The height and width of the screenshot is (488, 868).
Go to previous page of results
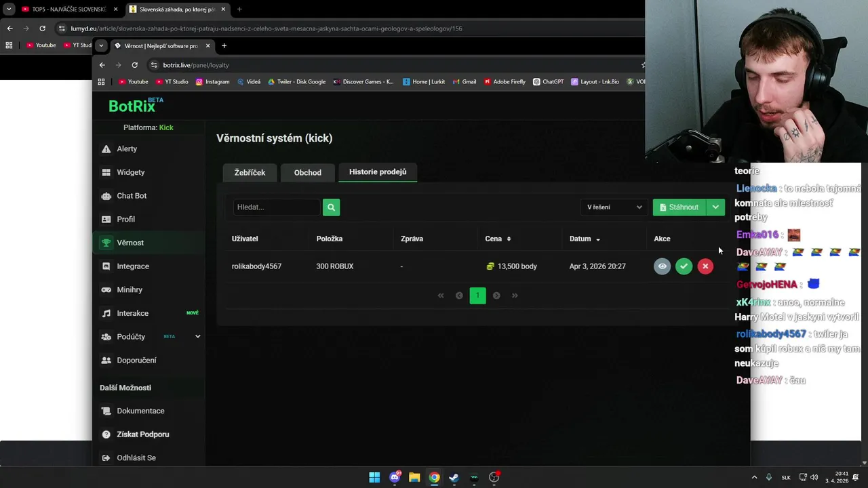[x=459, y=296]
